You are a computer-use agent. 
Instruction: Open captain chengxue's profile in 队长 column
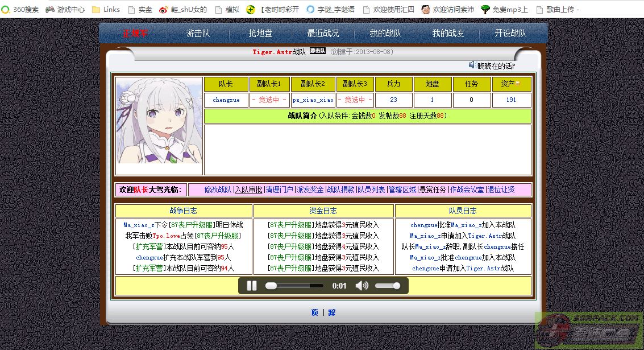[x=226, y=100]
